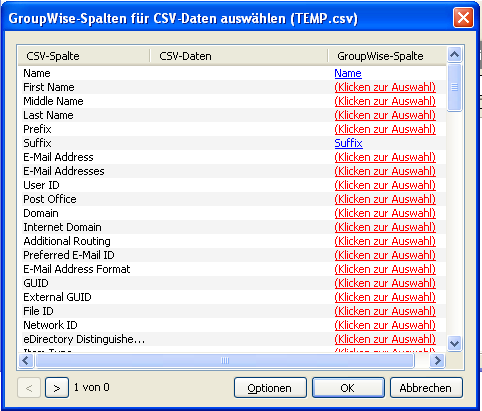Choose GroupWise column for Post Office row

pos(385,199)
